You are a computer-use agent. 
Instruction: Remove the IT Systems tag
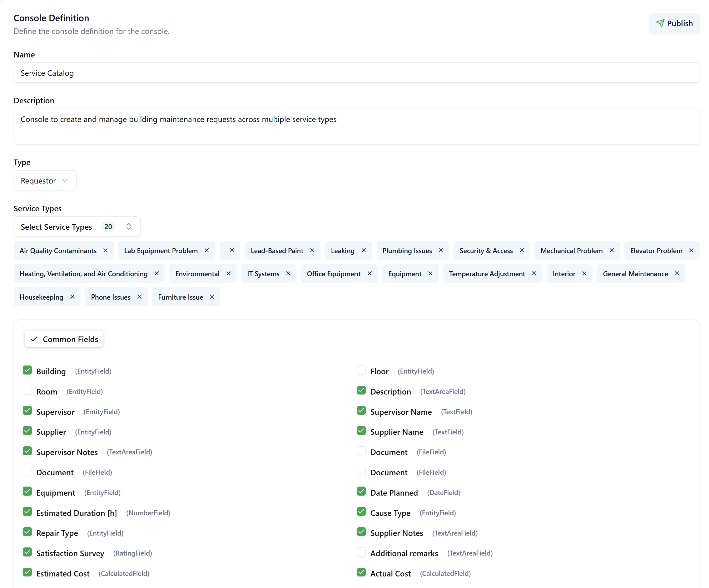coord(288,273)
